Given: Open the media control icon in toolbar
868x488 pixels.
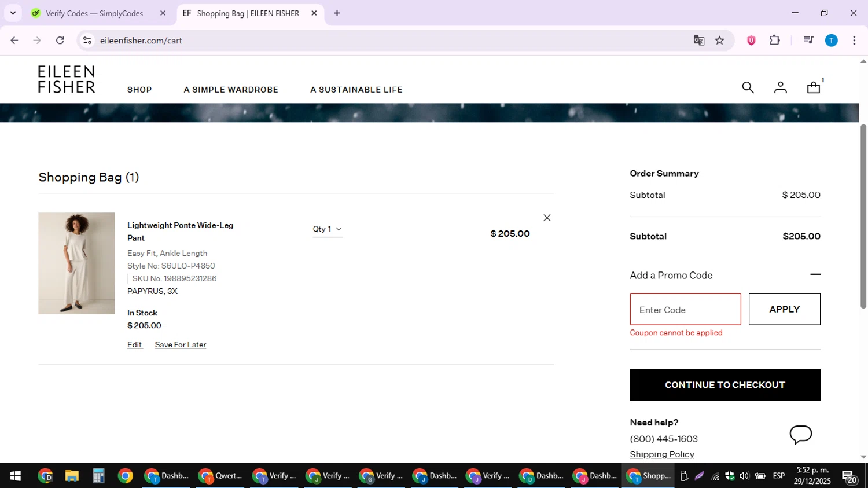Looking at the screenshot, I should (x=808, y=41).
